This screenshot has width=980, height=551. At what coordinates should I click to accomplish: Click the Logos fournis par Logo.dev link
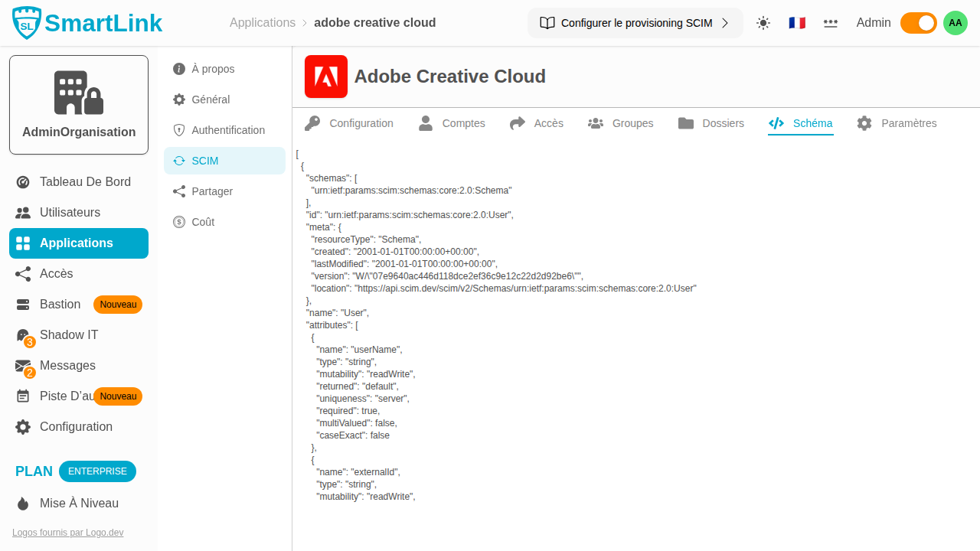[x=67, y=533]
